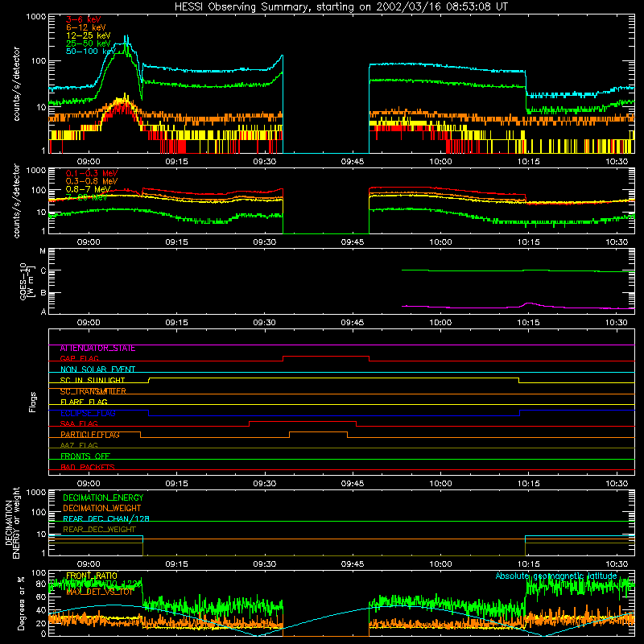
Task: Click counts/s/detector axis label of MeV panel
Action: click(x=16, y=200)
